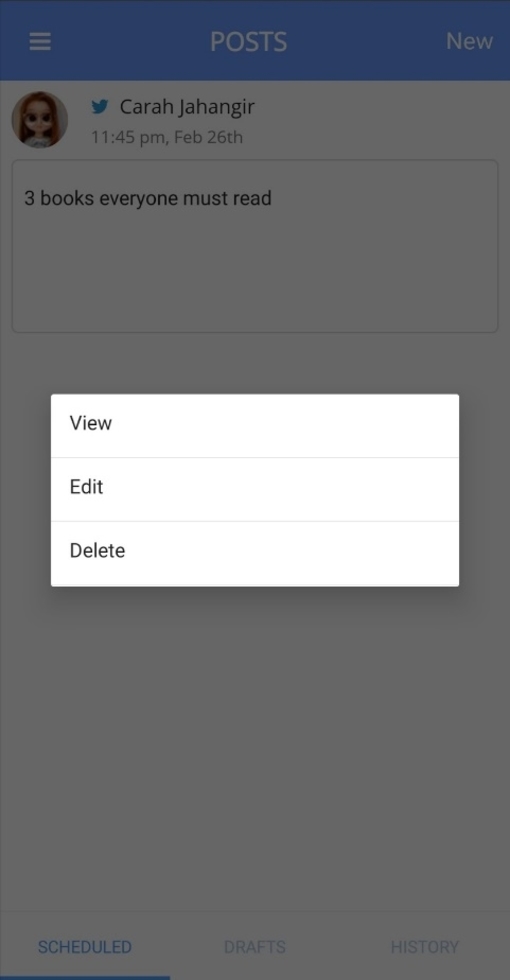Choose Delete from the popup menu
510x980 pixels.
(255, 553)
